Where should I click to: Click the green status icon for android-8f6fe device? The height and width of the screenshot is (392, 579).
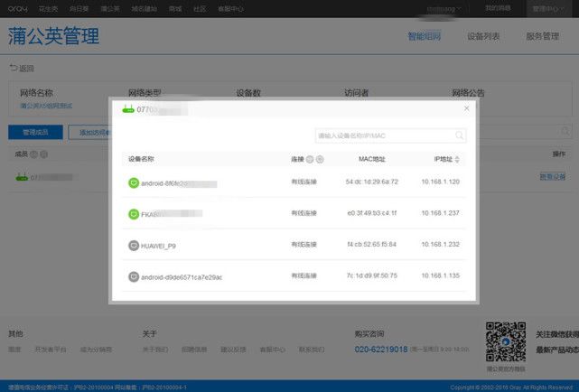coord(133,182)
